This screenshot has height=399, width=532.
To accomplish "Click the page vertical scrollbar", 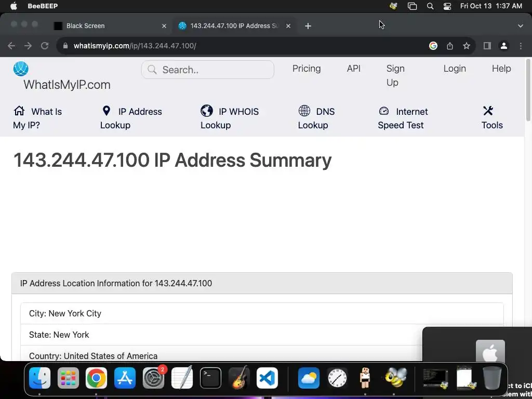I will click(528, 90).
